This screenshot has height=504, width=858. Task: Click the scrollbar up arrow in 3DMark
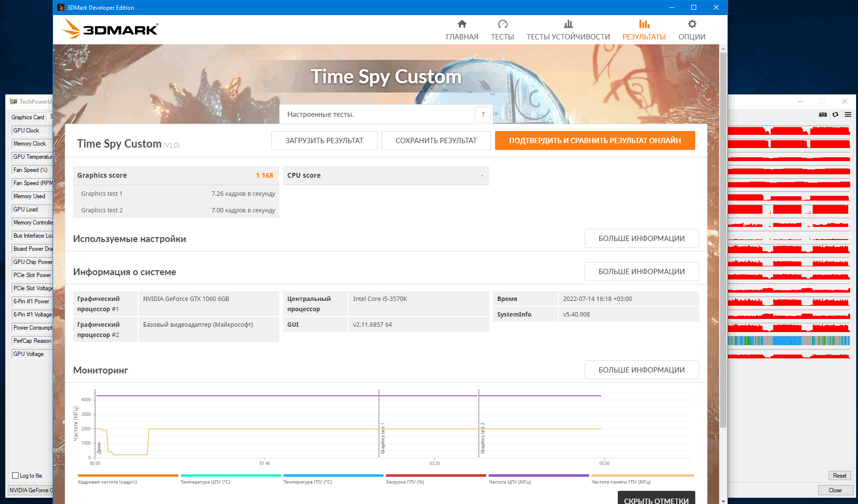coord(723,48)
